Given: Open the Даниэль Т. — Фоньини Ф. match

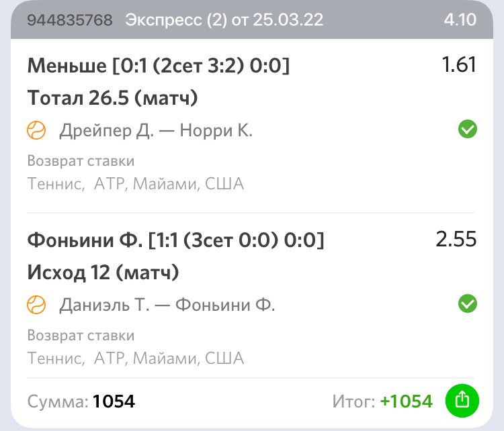Looking at the screenshot, I should point(167,305).
